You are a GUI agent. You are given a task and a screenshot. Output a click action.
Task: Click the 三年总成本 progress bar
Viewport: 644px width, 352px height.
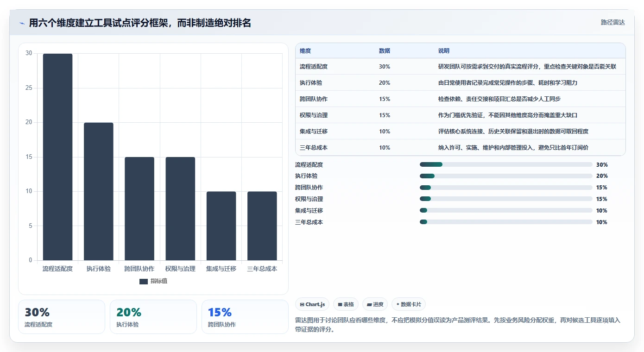pyautogui.click(x=506, y=222)
